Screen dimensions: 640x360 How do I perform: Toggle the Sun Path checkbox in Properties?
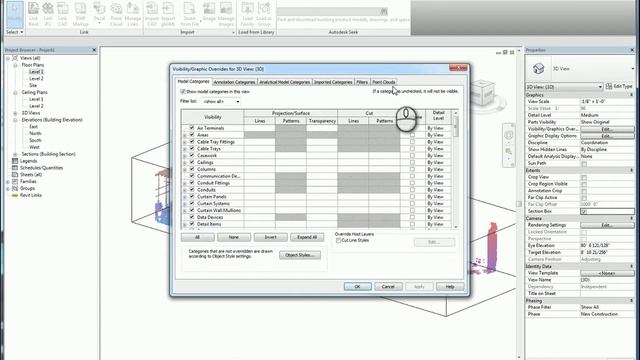[x=584, y=163]
